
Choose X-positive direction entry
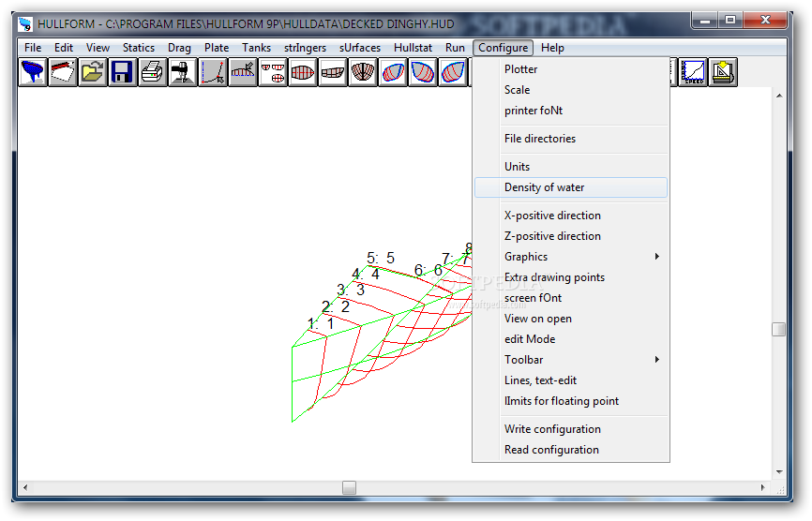(x=571, y=216)
